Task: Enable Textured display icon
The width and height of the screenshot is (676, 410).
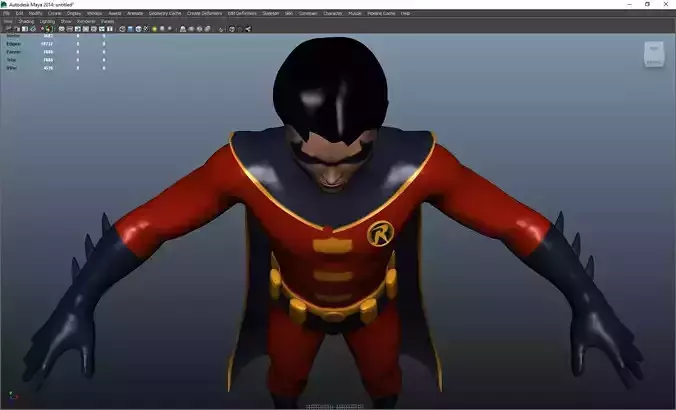Action: point(146,29)
